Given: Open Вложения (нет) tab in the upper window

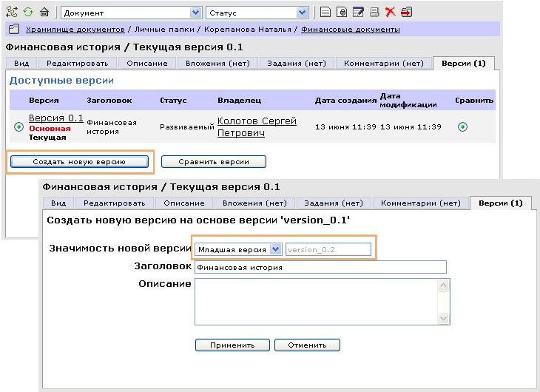Looking at the screenshot, I should pos(217,64).
